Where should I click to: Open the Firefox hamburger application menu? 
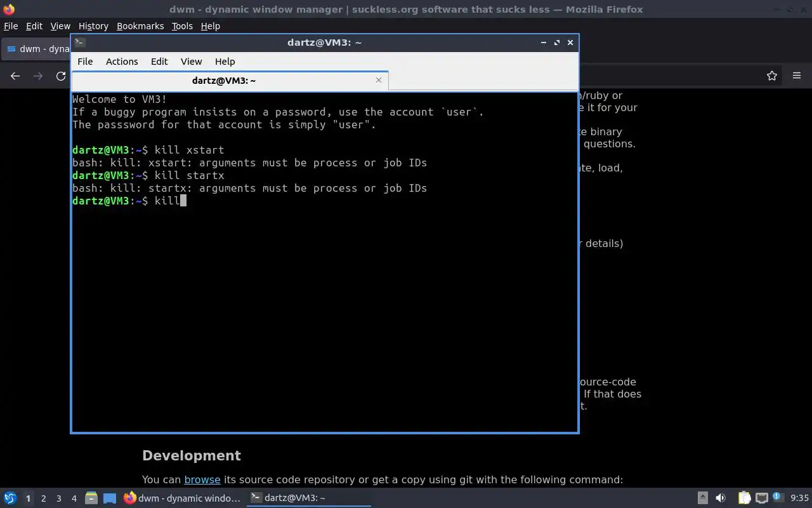coord(797,76)
